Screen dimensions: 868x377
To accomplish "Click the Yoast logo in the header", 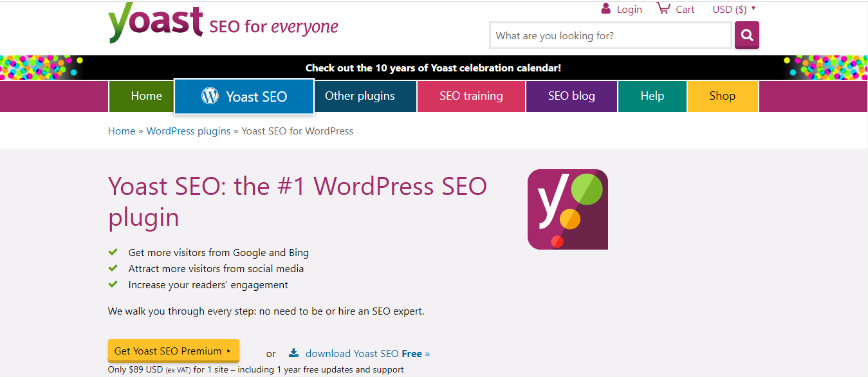I will click(x=156, y=24).
